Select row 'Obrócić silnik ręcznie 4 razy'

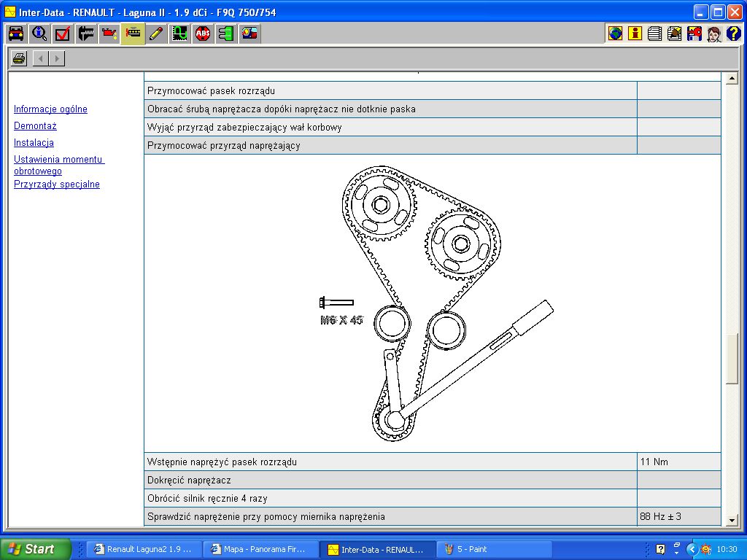tap(391, 498)
